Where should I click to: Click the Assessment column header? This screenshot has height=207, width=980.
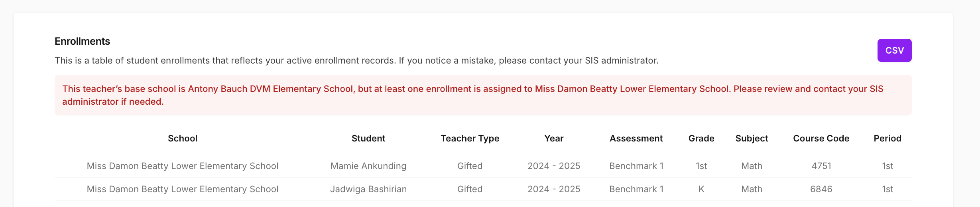tap(636, 138)
